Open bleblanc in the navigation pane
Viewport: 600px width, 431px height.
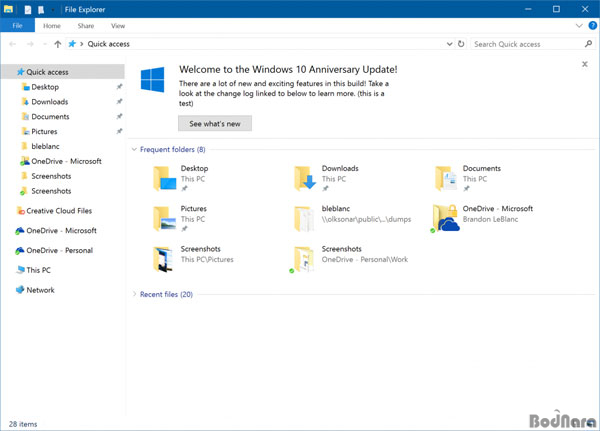tap(45, 146)
